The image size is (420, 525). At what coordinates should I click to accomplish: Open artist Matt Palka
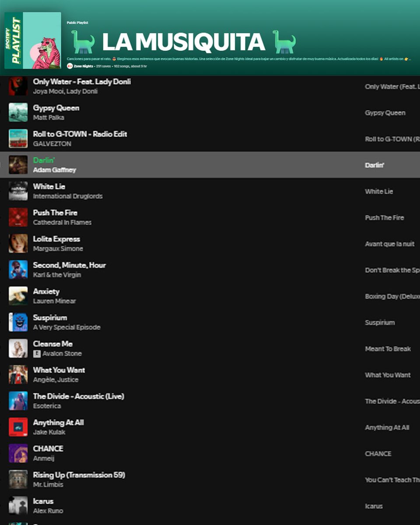tap(49, 118)
